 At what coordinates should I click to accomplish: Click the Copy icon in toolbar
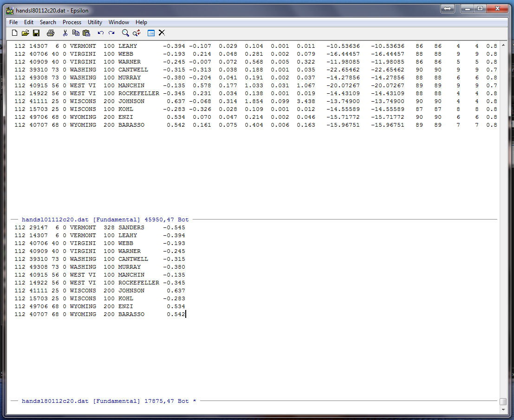click(x=76, y=33)
